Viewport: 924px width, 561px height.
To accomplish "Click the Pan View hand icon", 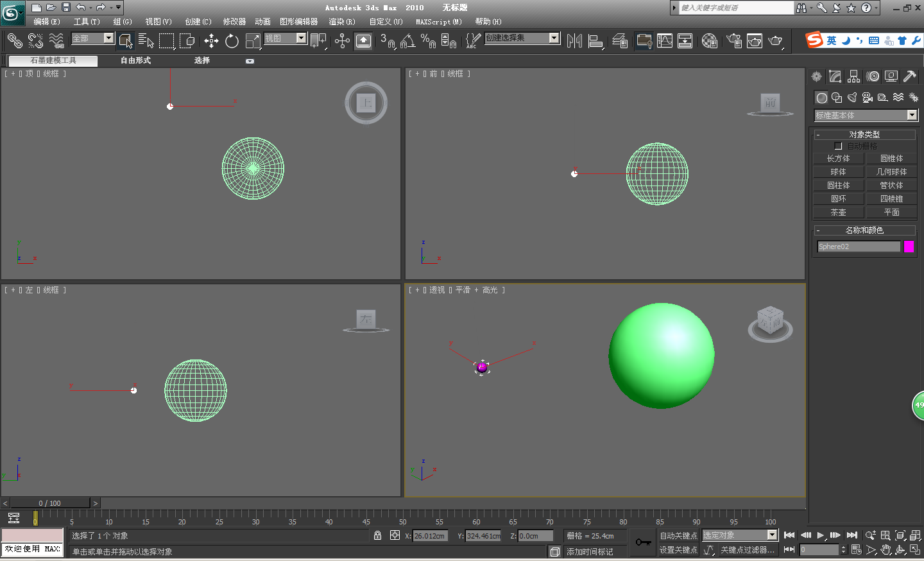I will (x=886, y=549).
